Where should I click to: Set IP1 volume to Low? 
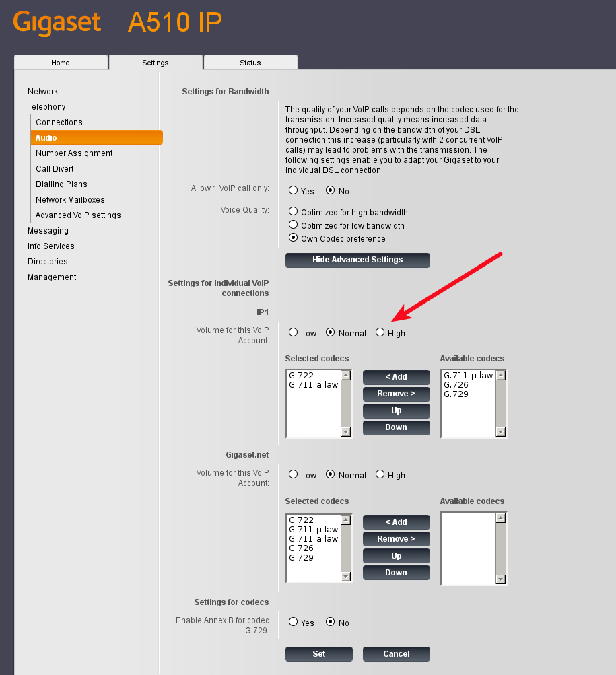click(x=294, y=332)
